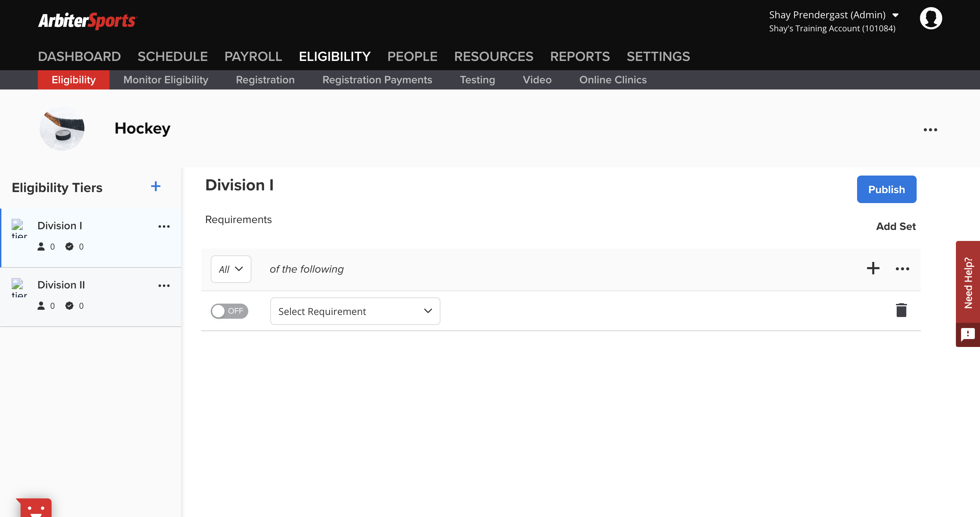Viewport: 980px width, 517px height.
Task: Open the Division I tier options menu
Action: click(x=164, y=226)
